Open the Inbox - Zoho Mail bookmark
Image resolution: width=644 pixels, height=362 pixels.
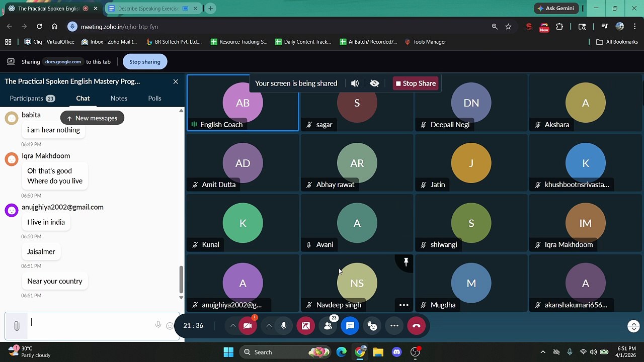[x=109, y=42]
